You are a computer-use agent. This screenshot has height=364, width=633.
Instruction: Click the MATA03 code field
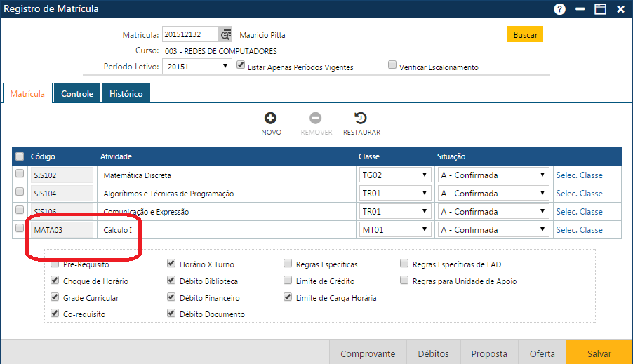click(62, 229)
